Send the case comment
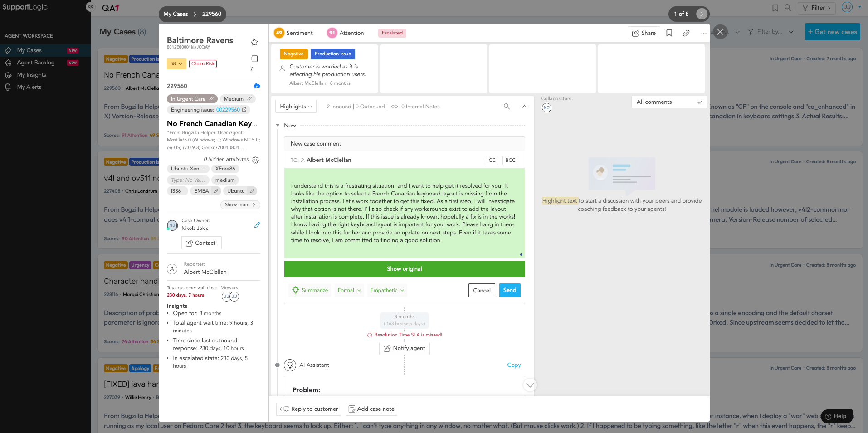 coord(510,290)
